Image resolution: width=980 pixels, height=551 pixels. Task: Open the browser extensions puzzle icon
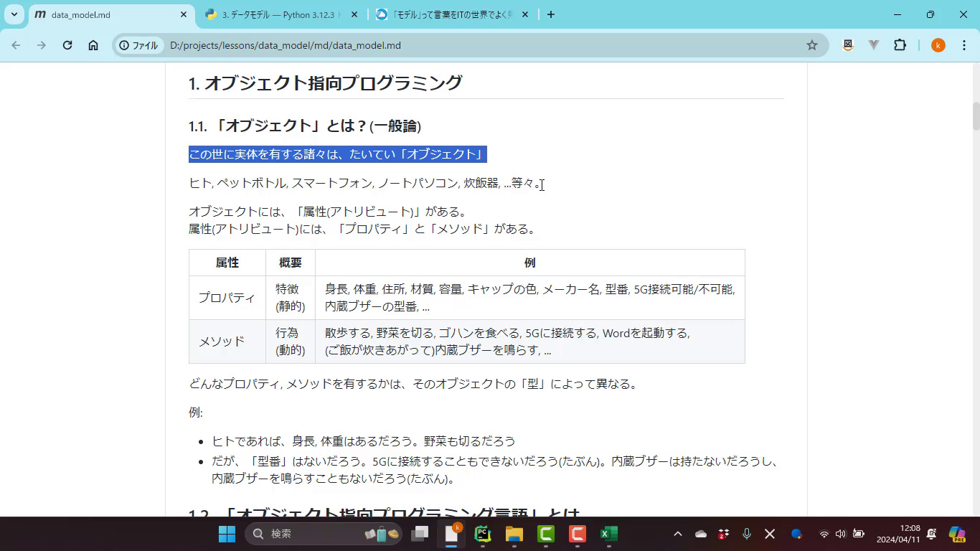[x=900, y=45]
